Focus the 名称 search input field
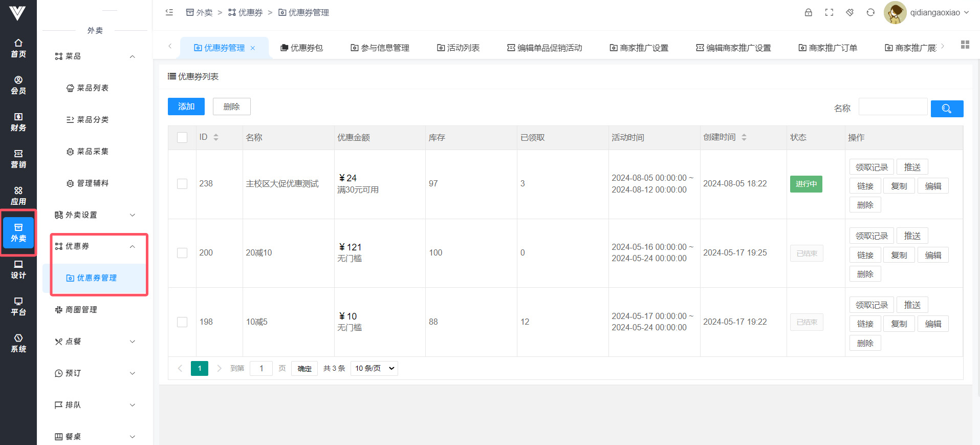Image resolution: width=980 pixels, height=445 pixels. coord(892,107)
